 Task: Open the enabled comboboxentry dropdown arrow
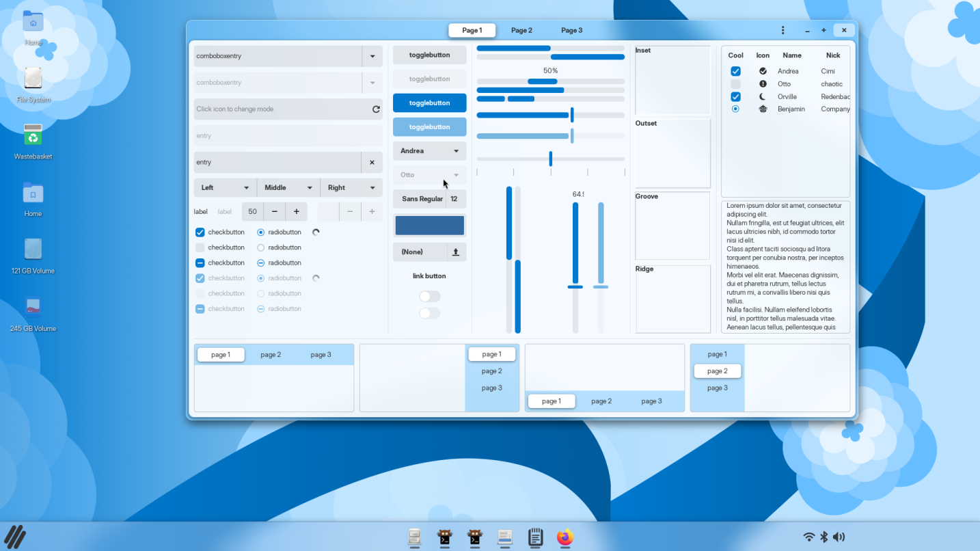(372, 56)
